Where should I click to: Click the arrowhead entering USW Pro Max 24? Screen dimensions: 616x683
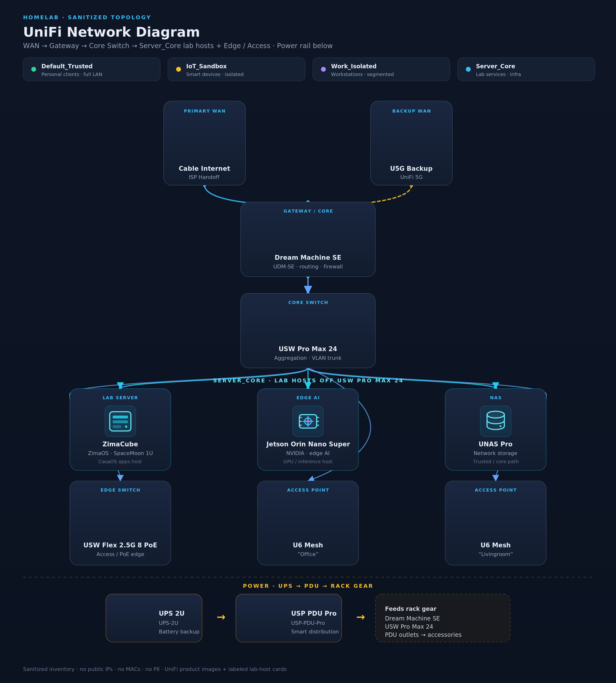(308, 289)
